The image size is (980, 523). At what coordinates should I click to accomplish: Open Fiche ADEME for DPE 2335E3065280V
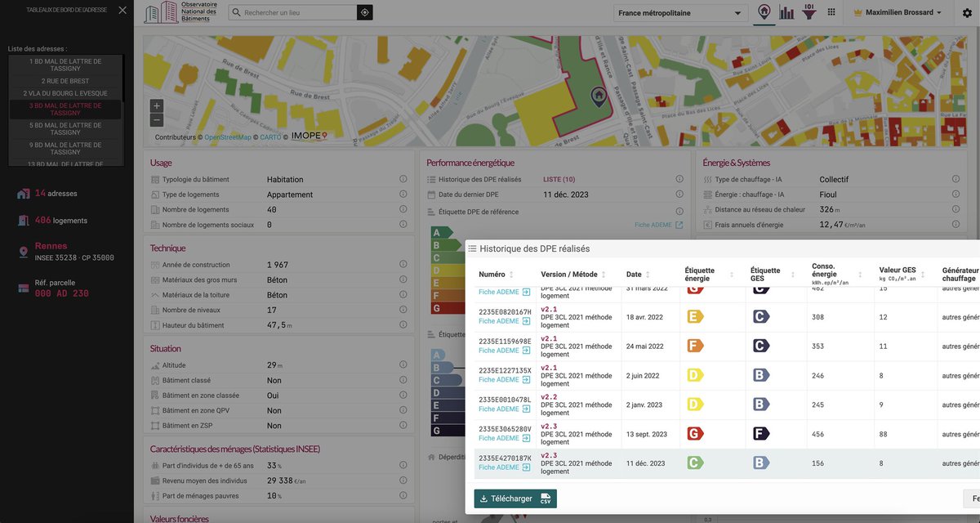504,438
